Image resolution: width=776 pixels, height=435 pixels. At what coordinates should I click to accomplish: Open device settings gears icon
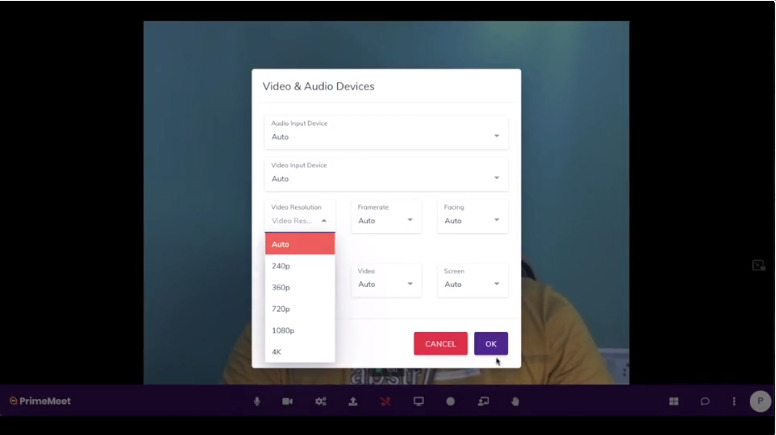(321, 401)
